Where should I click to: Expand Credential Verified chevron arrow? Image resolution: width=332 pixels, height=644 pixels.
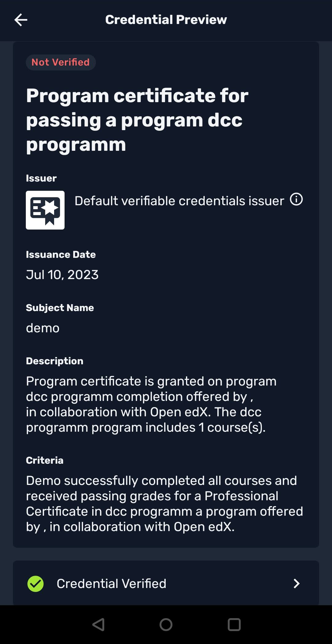click(x=296, y=584)
